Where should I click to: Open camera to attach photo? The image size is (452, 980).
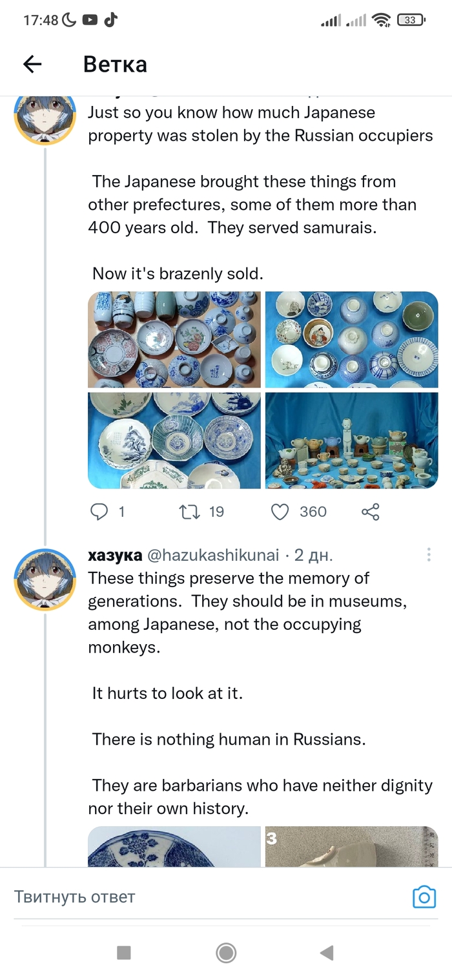[x=424, y=897]
